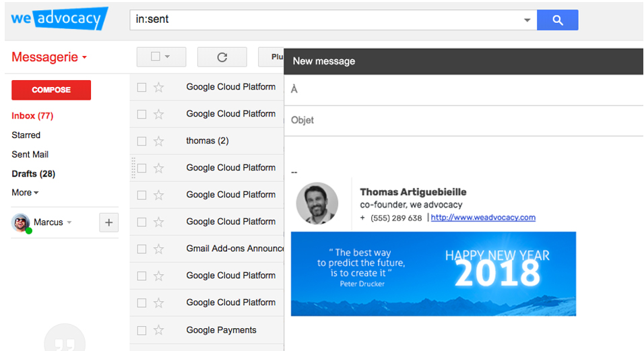Tick checkbox of Gmail Add-ons Announcements row
Image resolution: width=644 pixels, height=351 pixels.
(141, 249)
